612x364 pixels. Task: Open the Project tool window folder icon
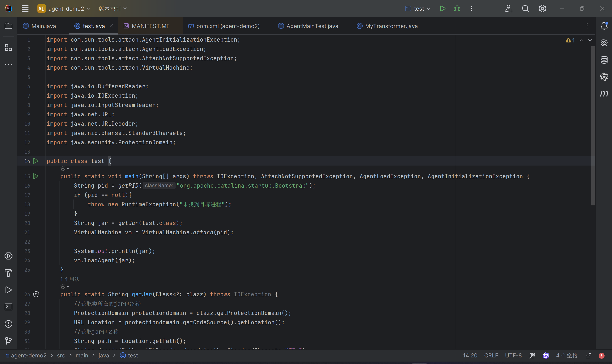(x=8, y=26)
